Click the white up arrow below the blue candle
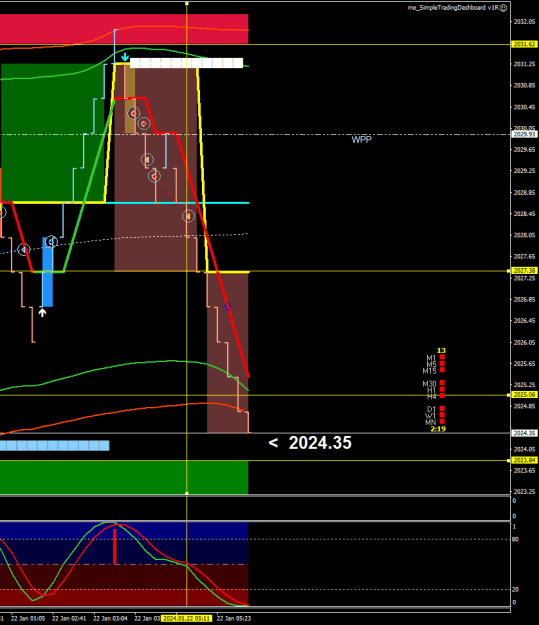 [42, 313]
